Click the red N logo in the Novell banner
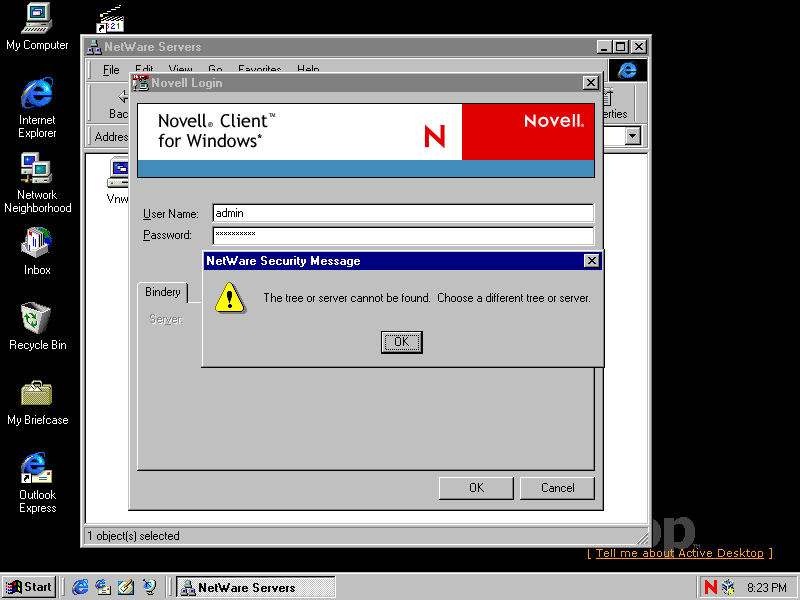The height and width of the screenshot is (600, 800). [435, 137]
